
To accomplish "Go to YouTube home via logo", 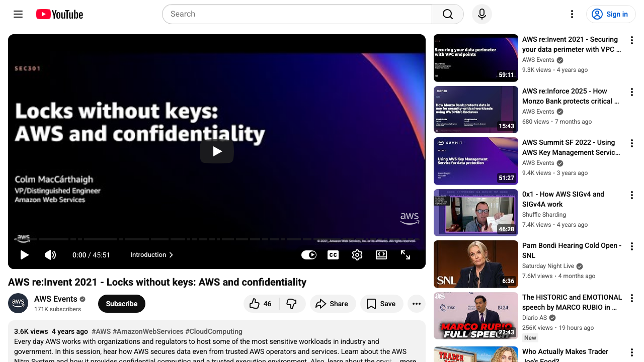I will pos(59,14).
